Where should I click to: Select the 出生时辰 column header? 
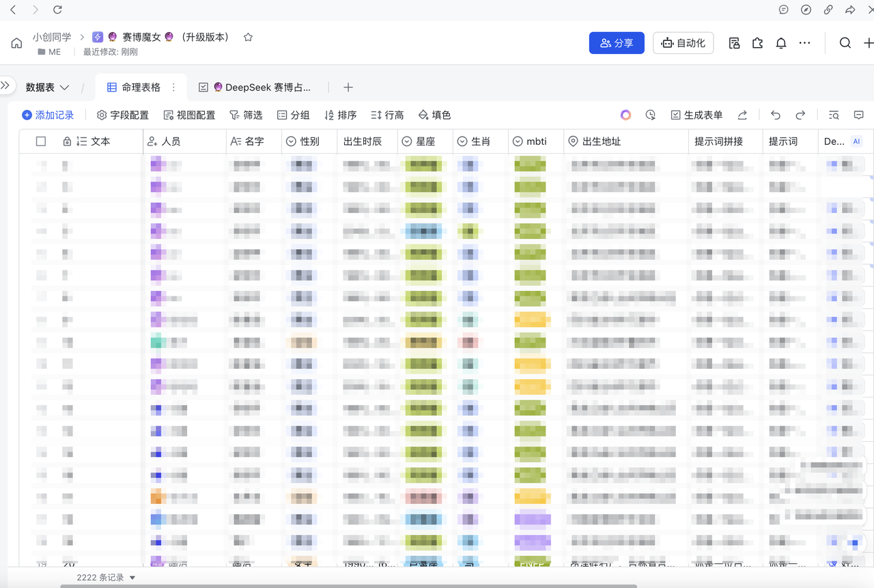(367, 141)
